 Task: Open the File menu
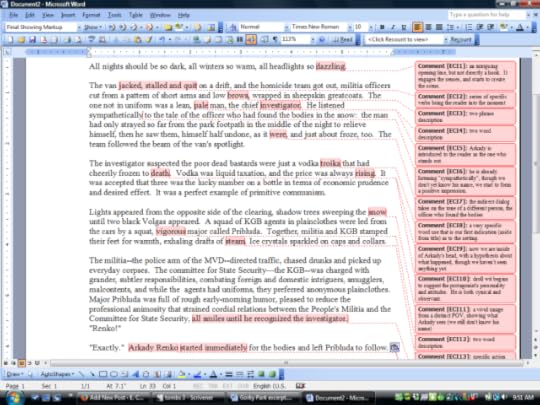[13, 15]
